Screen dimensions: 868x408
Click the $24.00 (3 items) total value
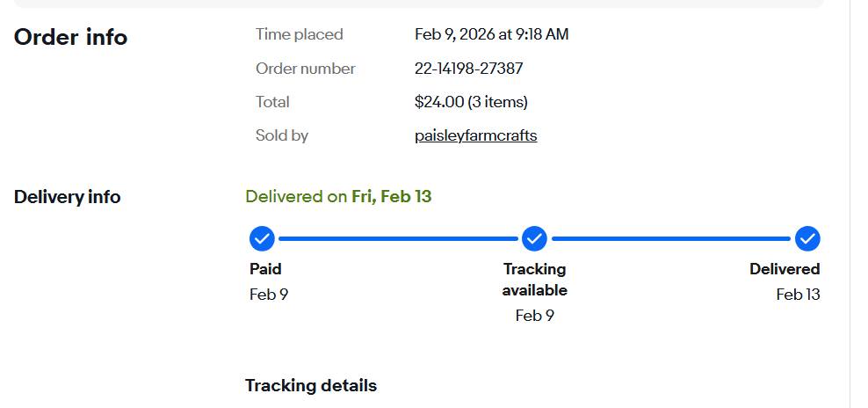471,102
